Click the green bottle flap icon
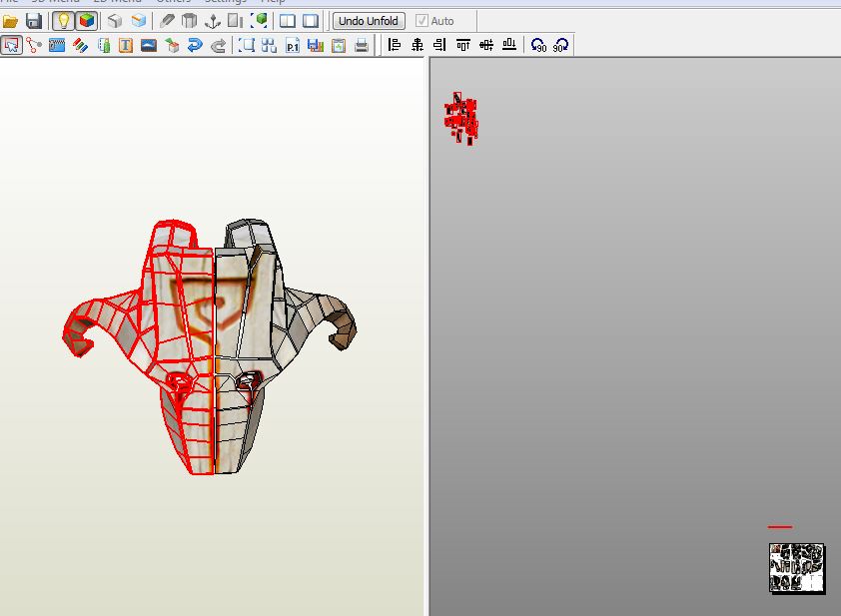Screen dimensions: 841x616 tap(104, 46)
